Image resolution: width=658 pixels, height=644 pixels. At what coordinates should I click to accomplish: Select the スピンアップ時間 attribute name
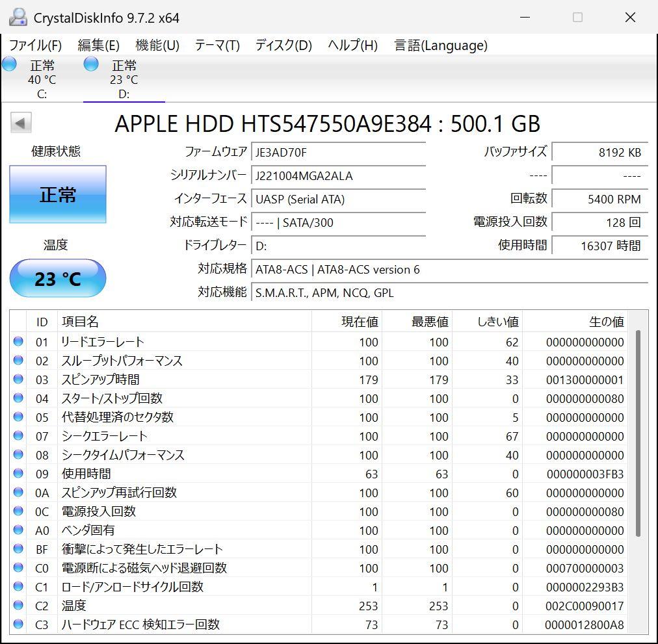pos(100,380)
